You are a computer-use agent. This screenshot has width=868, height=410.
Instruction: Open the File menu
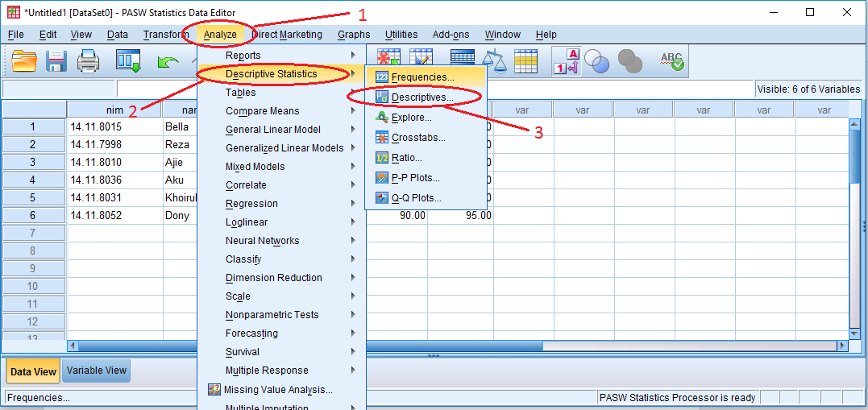point(15,35)
